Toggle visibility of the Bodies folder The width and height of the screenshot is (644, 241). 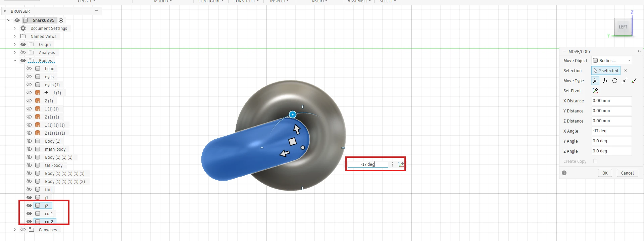[23, 60]
